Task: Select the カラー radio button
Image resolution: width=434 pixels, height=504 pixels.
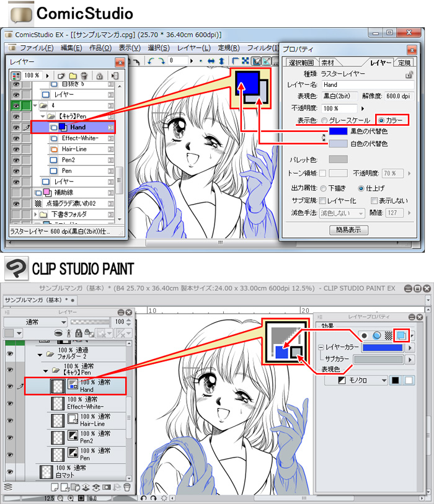Action: (381, 120)
